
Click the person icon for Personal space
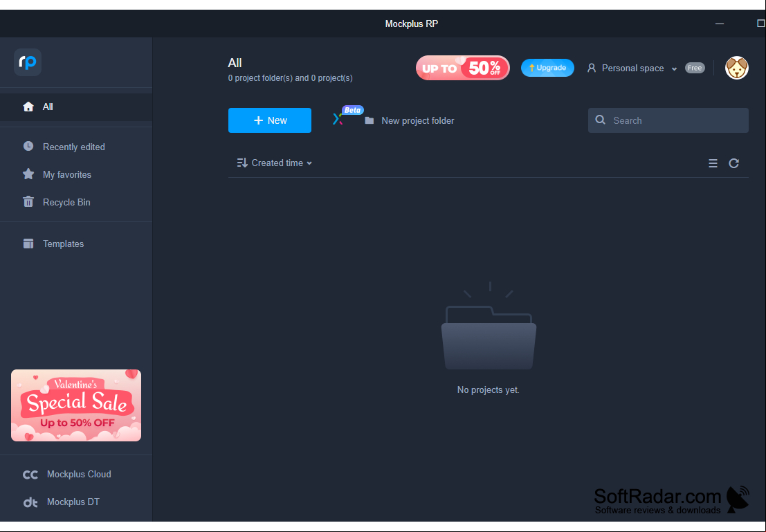(x=592, y=68)
